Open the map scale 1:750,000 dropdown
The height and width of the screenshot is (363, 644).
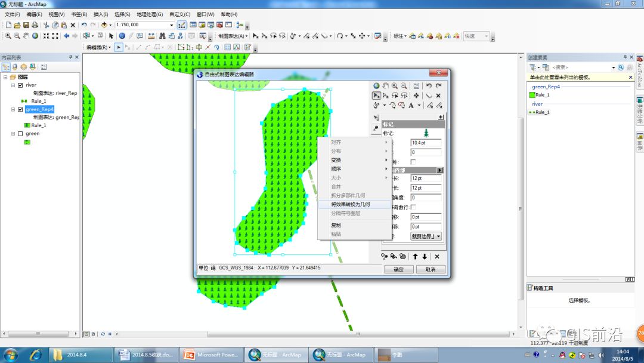pyautogui.click(x=172, y=25)
